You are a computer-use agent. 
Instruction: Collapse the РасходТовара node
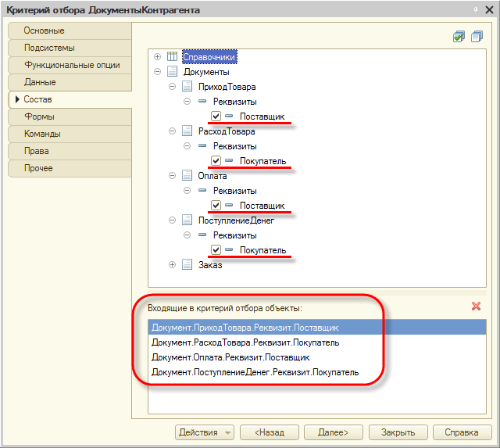pyautogui.click(x=172, y=131)
